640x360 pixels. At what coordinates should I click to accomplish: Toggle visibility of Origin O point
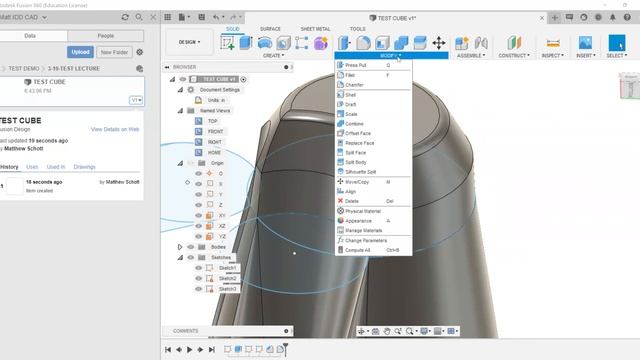[198, 173]
